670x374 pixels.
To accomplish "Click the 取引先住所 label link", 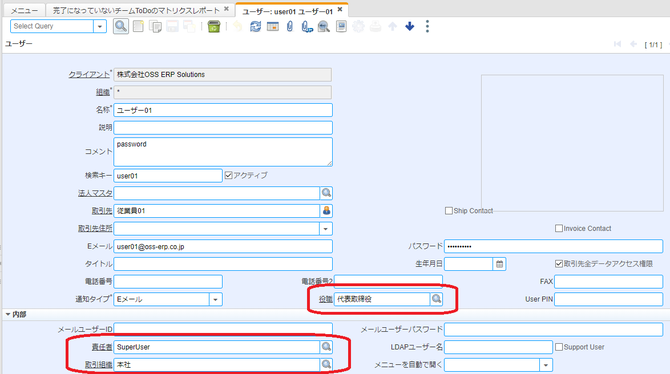I will tap(95, 229).
